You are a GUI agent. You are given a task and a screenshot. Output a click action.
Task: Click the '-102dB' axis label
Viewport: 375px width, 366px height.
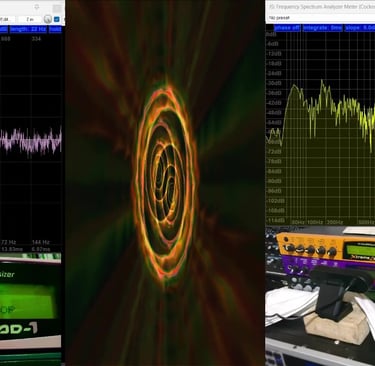tap(276, 201)
